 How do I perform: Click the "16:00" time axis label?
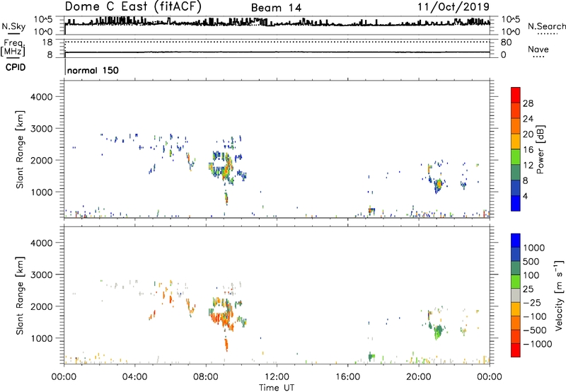pos(347,377)
